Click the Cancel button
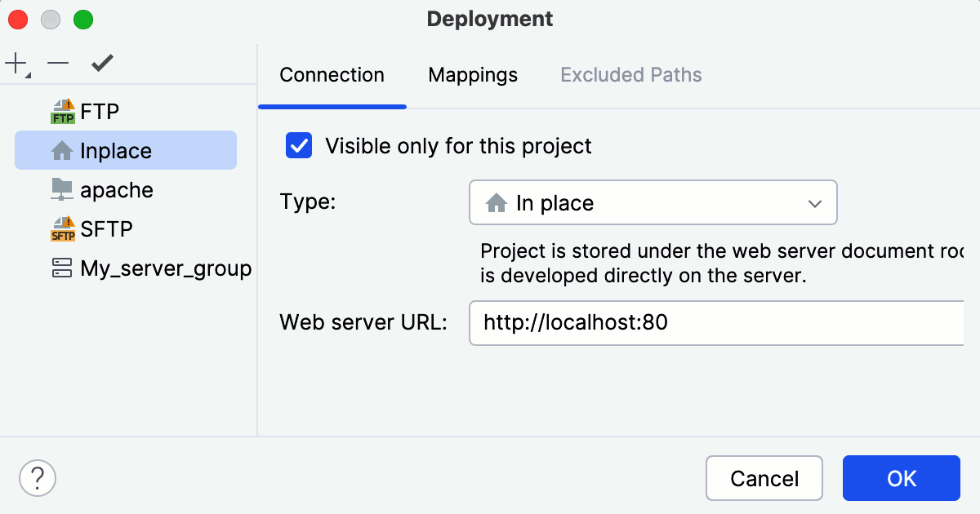Image resolution: width=980 pixels, height=514 pixels. coord(764,478)
